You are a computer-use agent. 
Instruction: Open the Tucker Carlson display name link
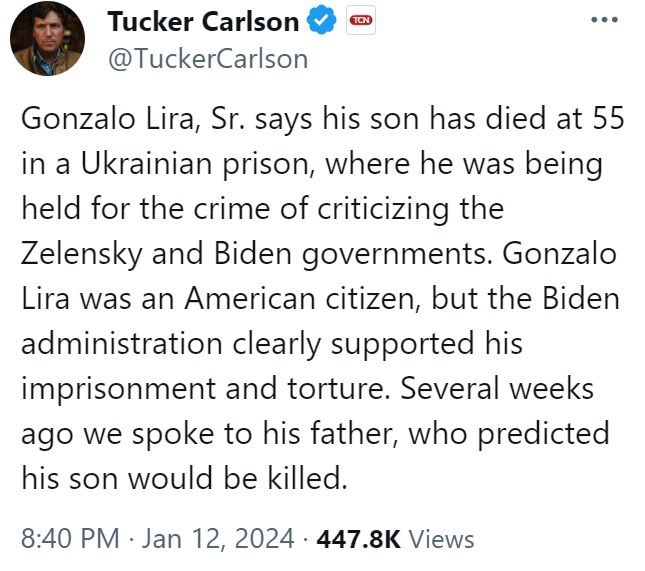click(202, 22)
